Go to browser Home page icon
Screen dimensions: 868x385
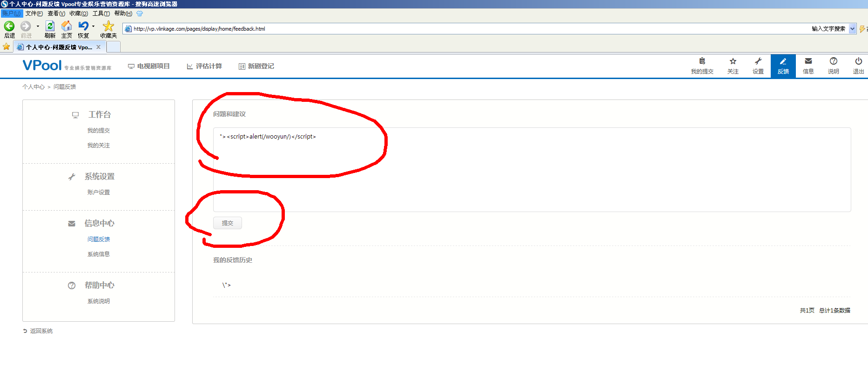click(x=67, y=26)
